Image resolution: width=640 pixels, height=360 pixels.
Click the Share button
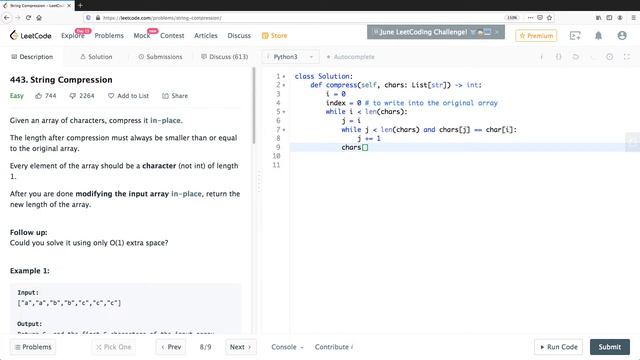click(175, 96)
